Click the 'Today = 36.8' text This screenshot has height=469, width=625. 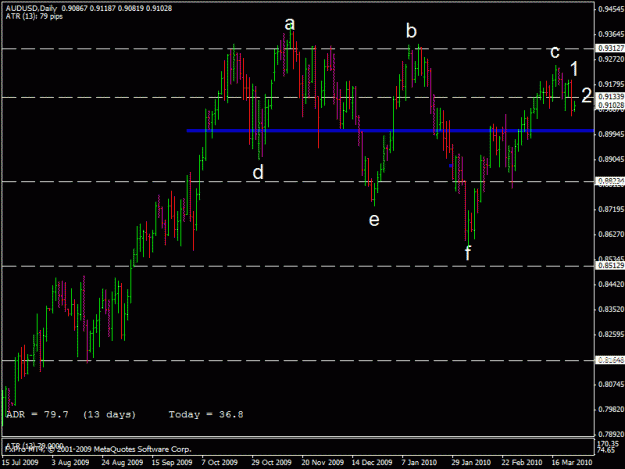tap(206, 415)
